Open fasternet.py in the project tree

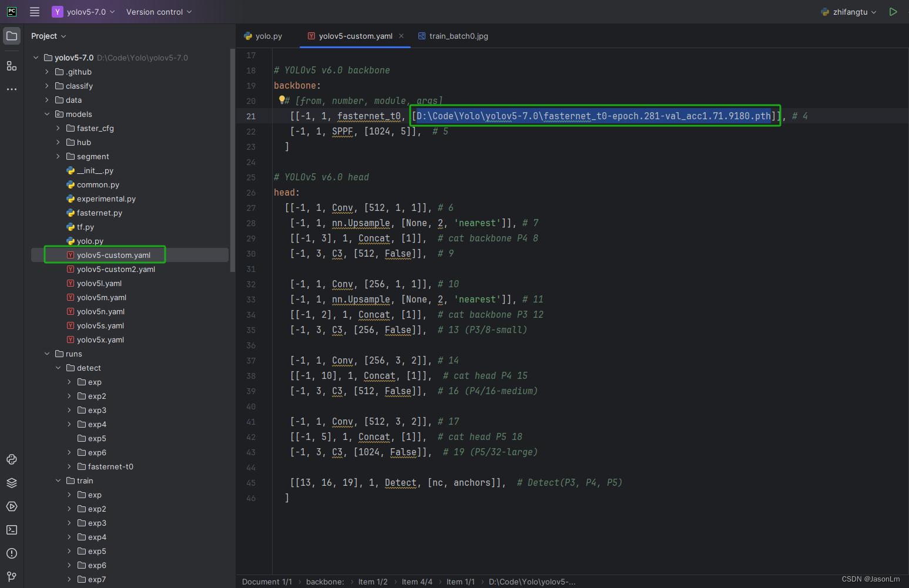point(99,213)
